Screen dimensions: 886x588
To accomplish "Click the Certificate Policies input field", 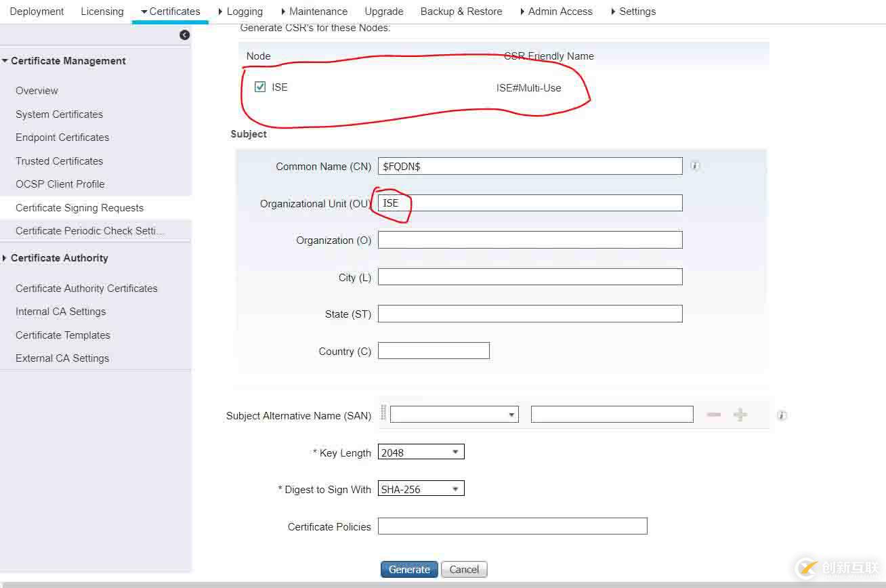I will 513,526.
